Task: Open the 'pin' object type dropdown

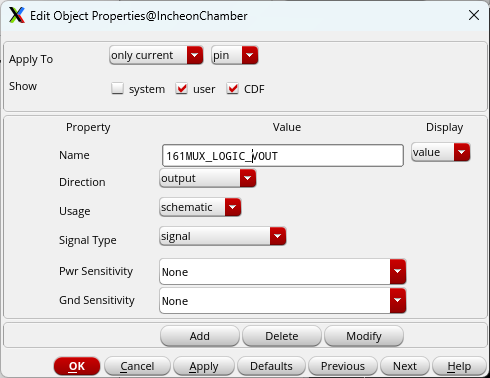Action: tap(235, 55)
